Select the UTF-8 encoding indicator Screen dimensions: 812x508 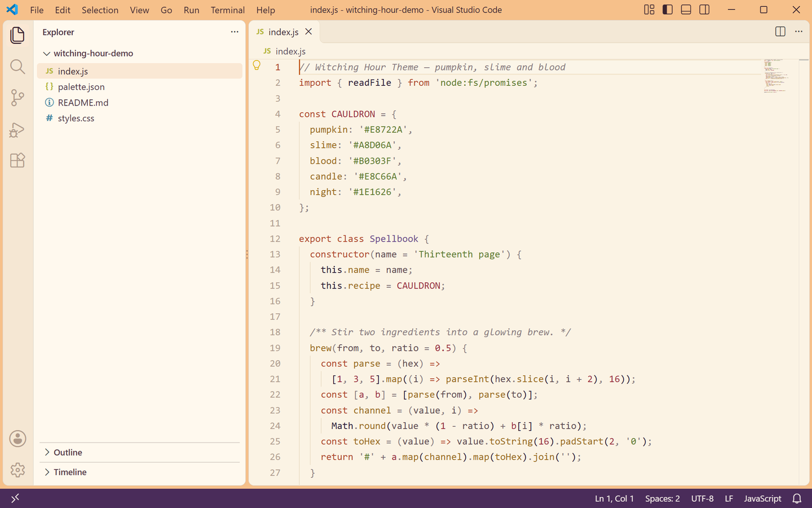point(703,498)
